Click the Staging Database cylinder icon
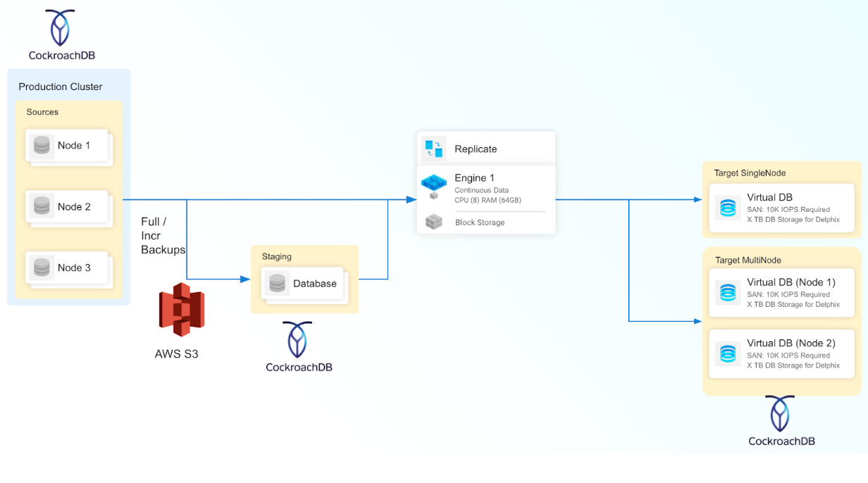868x483 pixels. 277,283
